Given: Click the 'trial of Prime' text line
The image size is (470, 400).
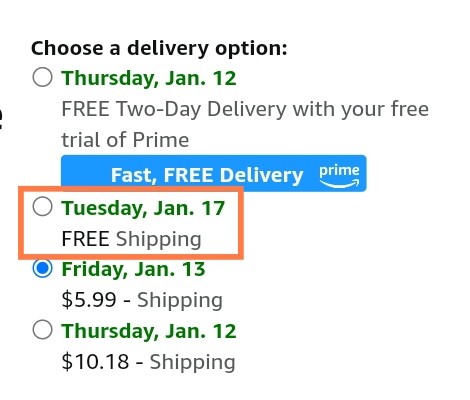Looking at the screenshot, I should point(125,140).
